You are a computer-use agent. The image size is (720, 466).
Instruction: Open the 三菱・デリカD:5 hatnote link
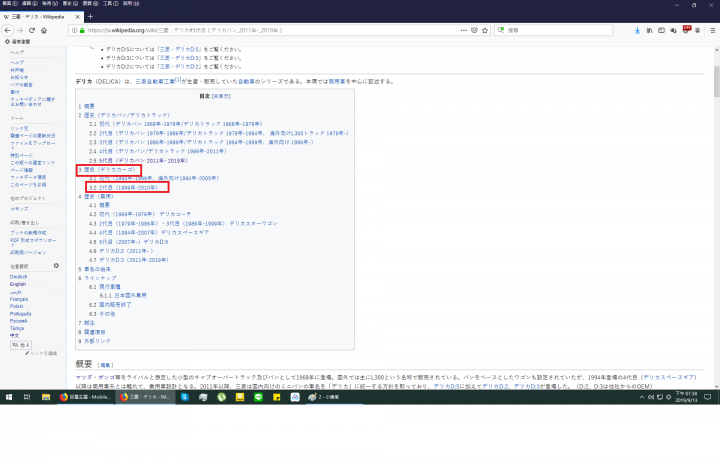[180, 49]
